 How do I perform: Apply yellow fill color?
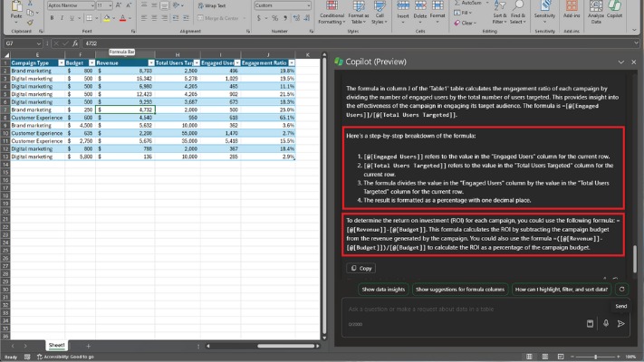coord(106,18)
